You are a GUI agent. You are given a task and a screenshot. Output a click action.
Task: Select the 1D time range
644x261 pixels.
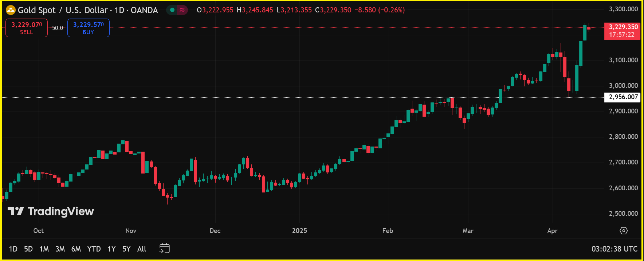click(13, 249)
